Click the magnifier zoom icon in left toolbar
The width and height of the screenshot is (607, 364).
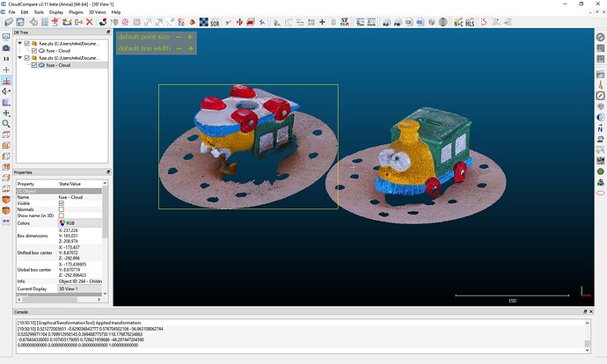pyautogui.click(x=6, y=124)
